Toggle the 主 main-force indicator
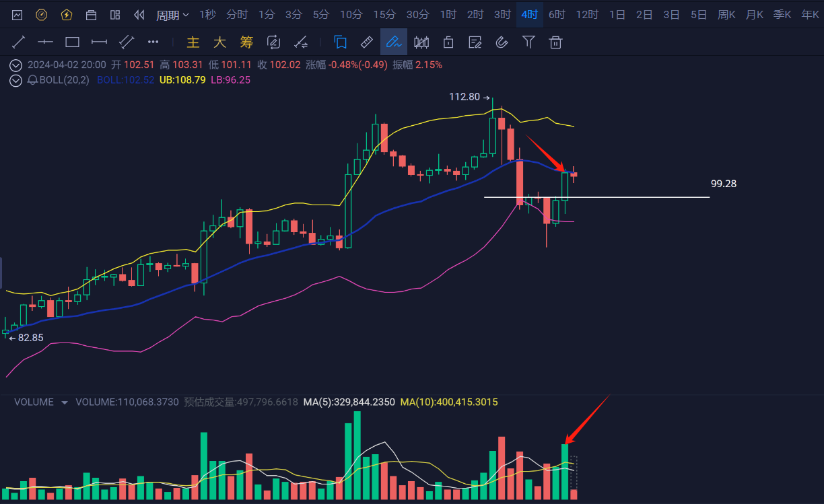Viewport: 824px width, 504px height. click(193, 42)
